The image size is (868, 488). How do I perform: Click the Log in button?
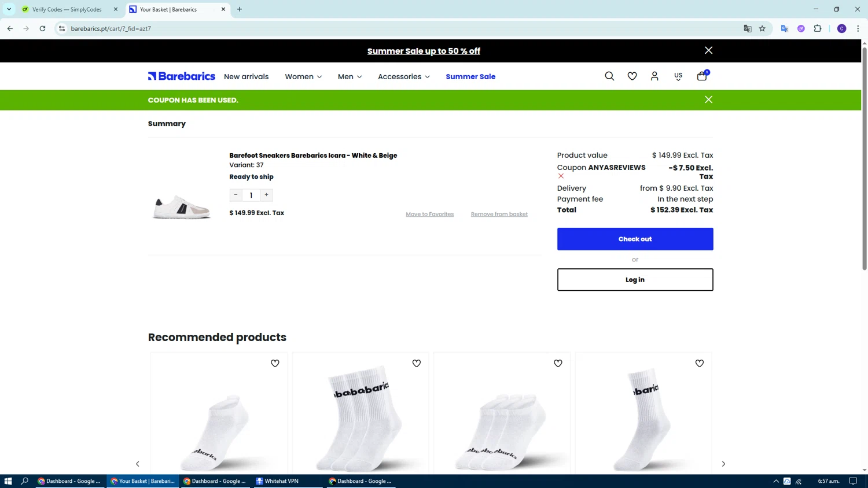coord(635,279)
